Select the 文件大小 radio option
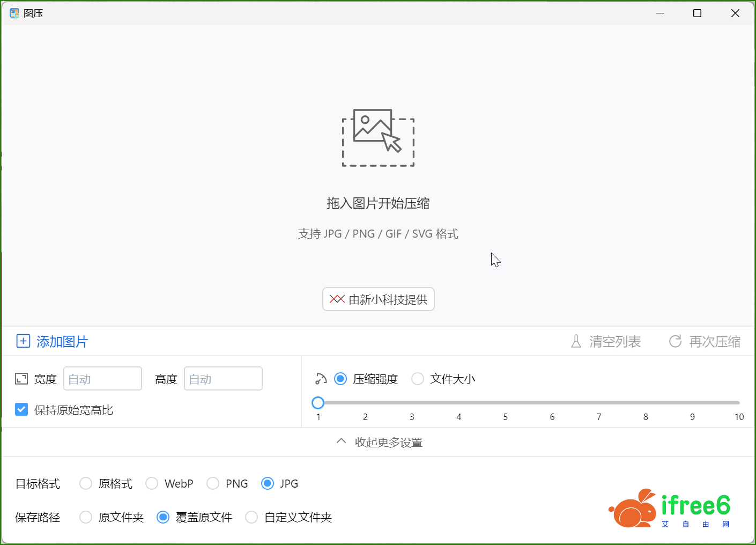 [x=418, y=379]
